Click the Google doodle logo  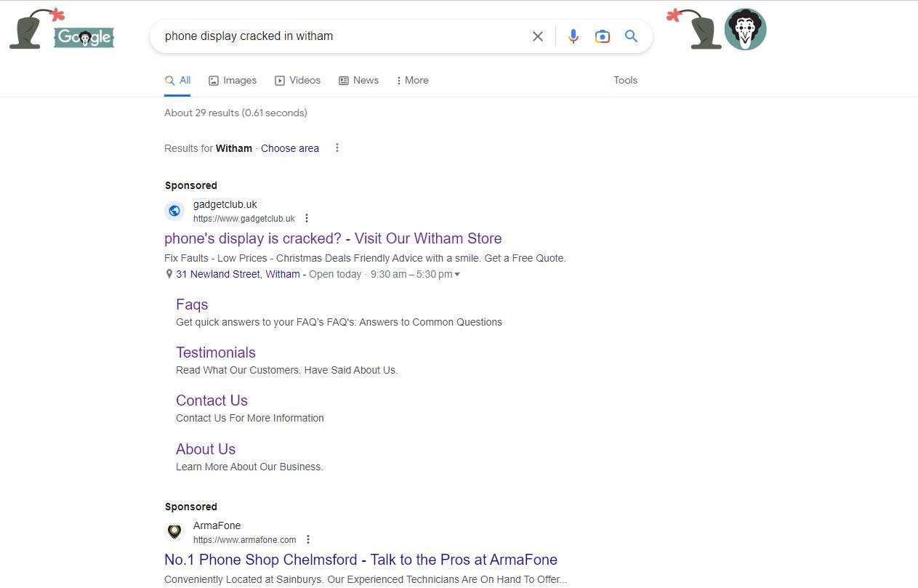point(84,37)
